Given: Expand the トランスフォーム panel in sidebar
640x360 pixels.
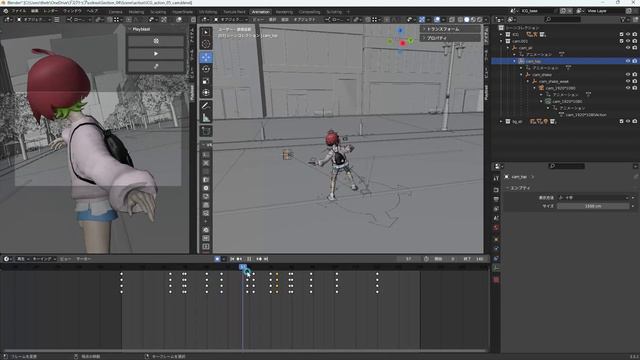Looking at the screenshot, I should click(x=450, y=29).
